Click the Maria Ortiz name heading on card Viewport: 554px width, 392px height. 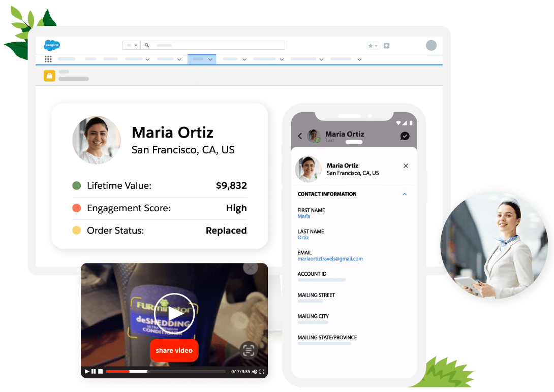point(172,133)
